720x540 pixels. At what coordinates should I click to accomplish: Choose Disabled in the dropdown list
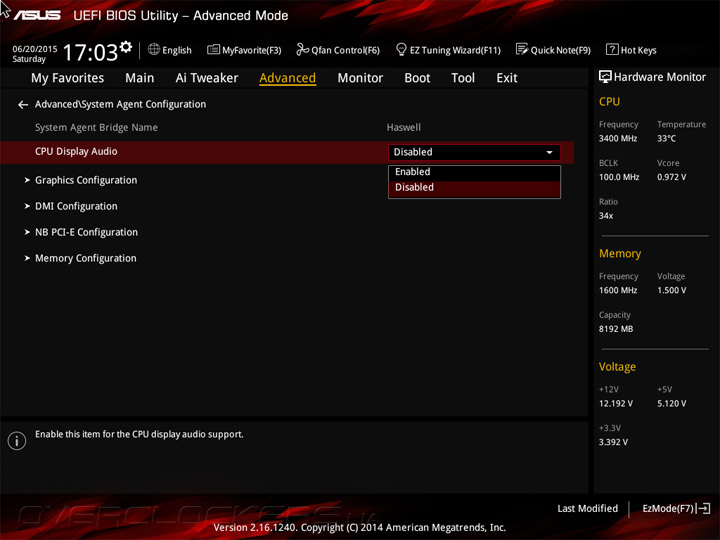[x=474, y=187]
